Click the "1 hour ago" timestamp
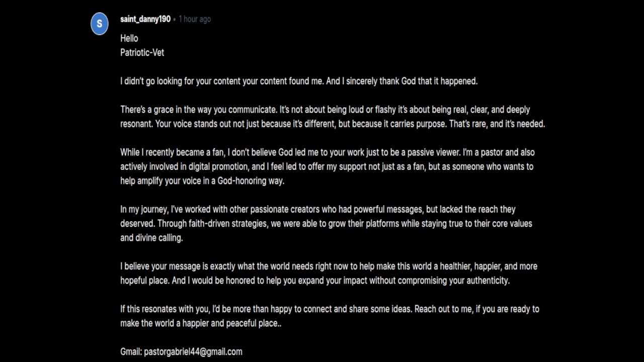 (195, 19)
